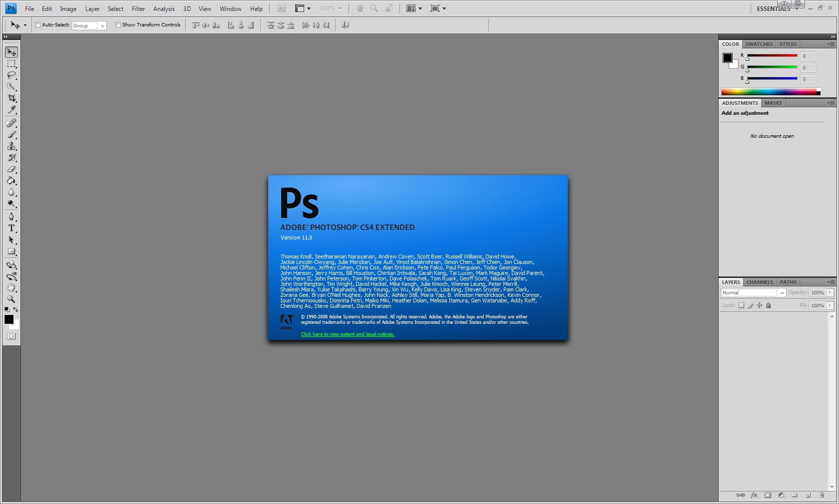839x504 pixels.
Task: Toggle Lock position
Action: [x=760, y=305]
